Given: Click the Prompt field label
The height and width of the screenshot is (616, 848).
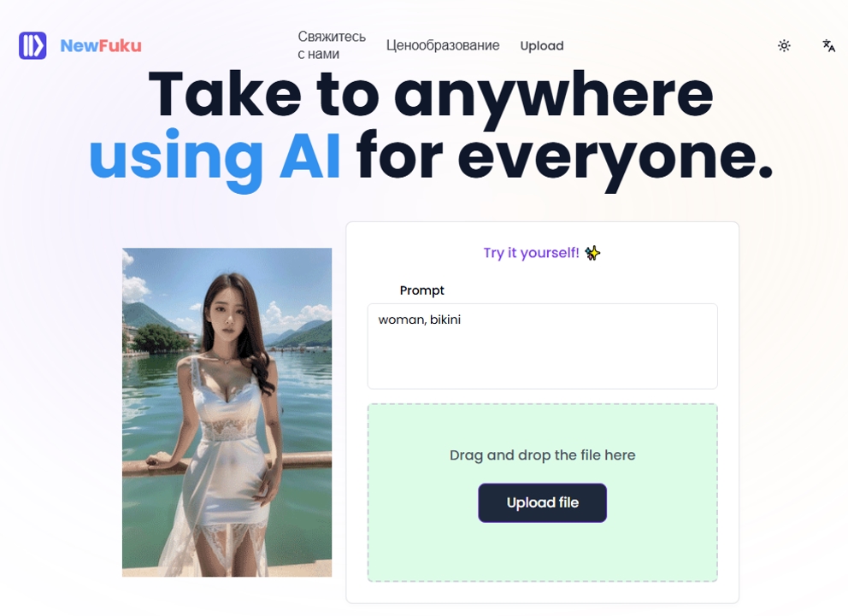Looking at the screenshot, I should (x=421, y=290).
